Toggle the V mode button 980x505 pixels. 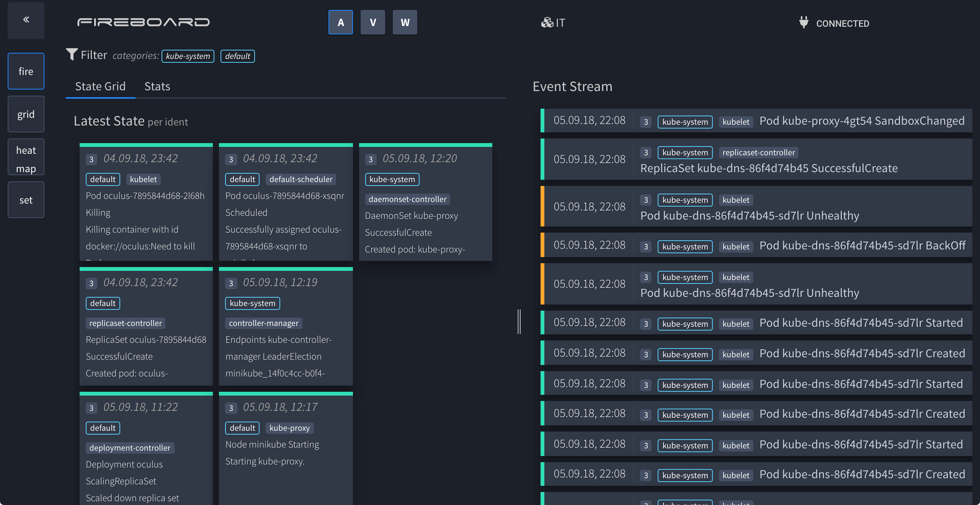[x=372, y=22]
